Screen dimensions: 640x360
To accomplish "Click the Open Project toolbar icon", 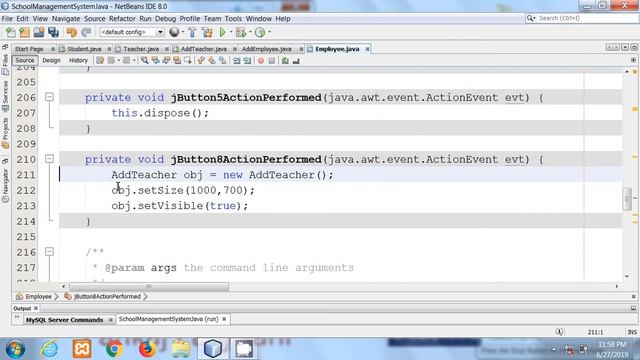I will point(39,32).
